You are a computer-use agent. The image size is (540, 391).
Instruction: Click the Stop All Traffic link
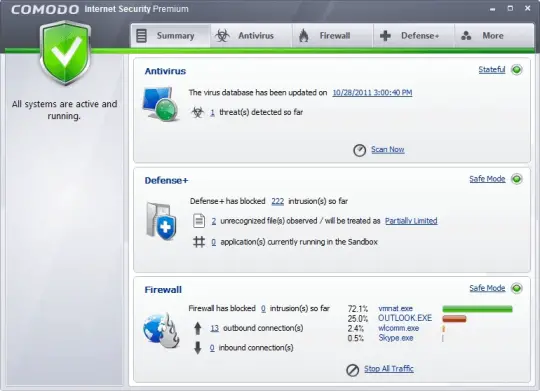tap(389, 369)
